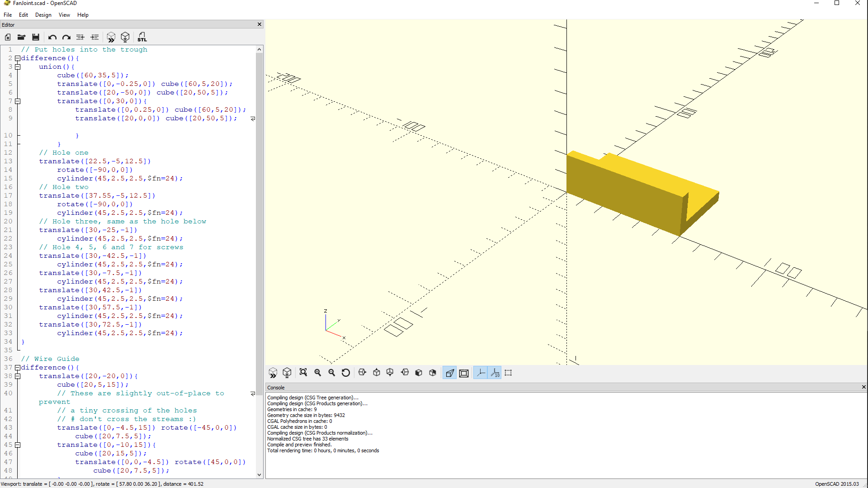Indent the selected code
Screen dimensions: 868x488
[x=94, y=37]
